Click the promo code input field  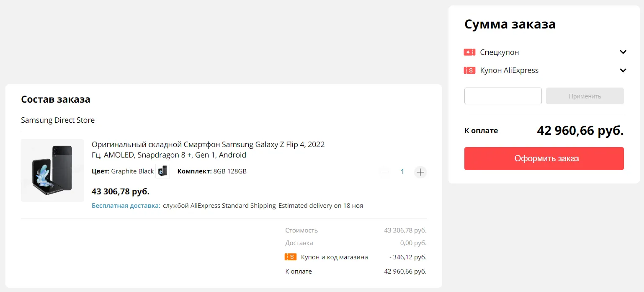(503, 96)
